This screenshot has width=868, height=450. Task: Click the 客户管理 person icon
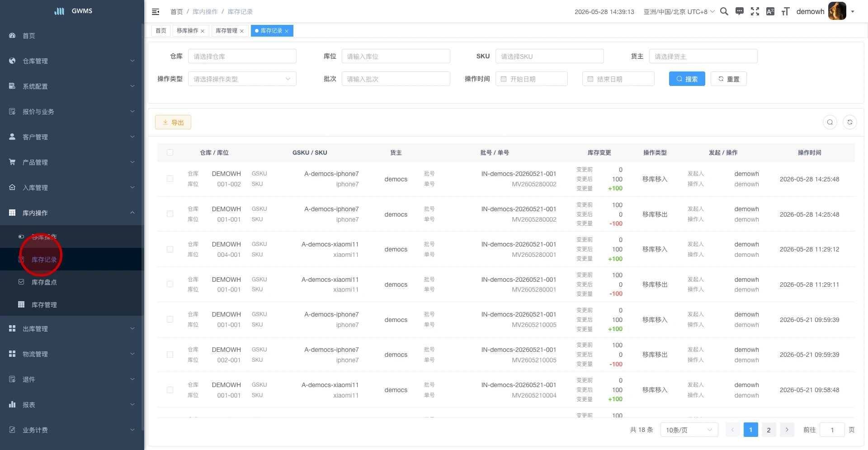pos(12,137)
